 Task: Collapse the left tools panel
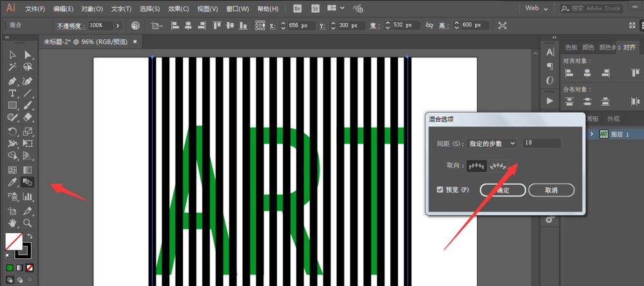pyautogui.click(x=7, y=37)
